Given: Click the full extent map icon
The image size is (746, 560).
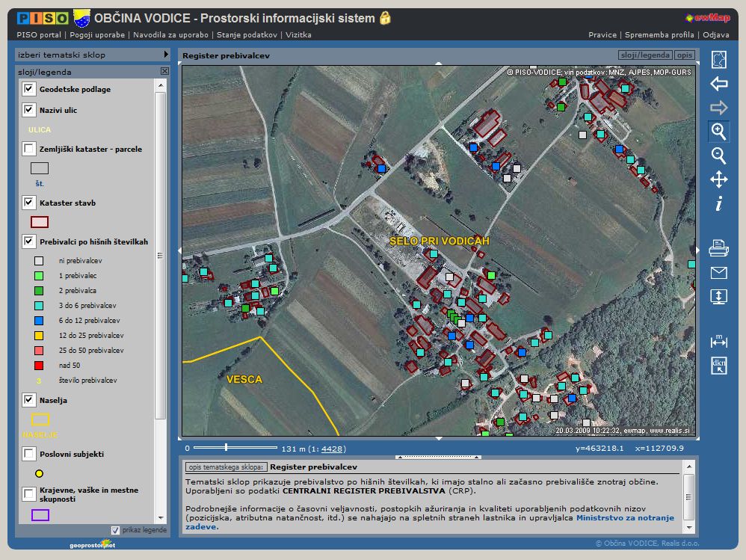Looking at the screenshot, I should (718, 60).
